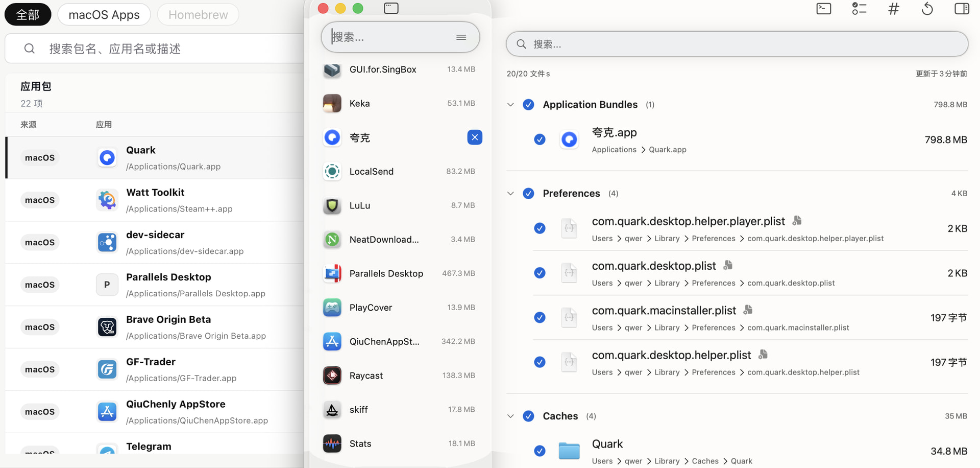Uncheck the 夸克.app checkbox

point(540,139)
